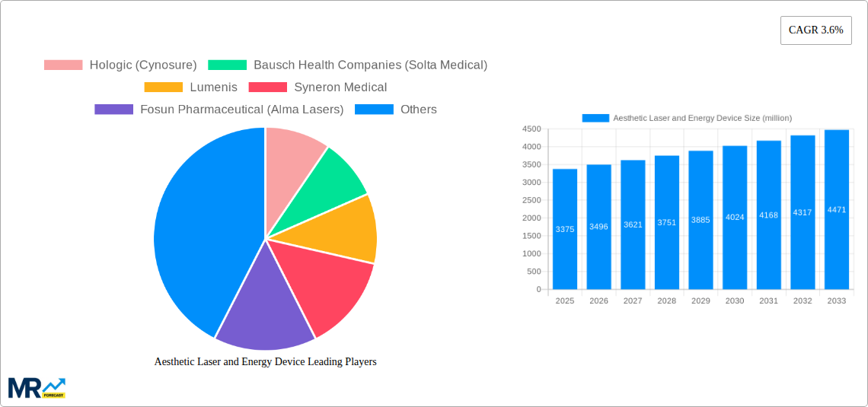Click the 2033 bar showing 4471
Viewport: 868px width, 407px height.
[837, 209]
